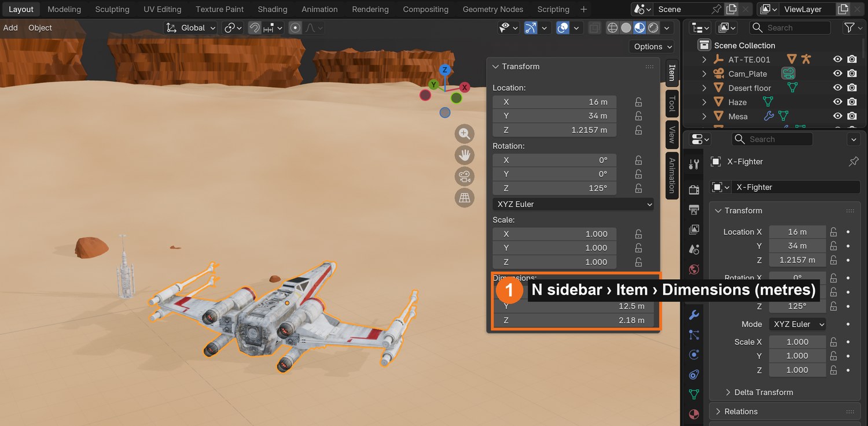The width and height of the screenshot is (868, 426).
Task: Open the Scene properties tab icon
Action: coord(694,250)
